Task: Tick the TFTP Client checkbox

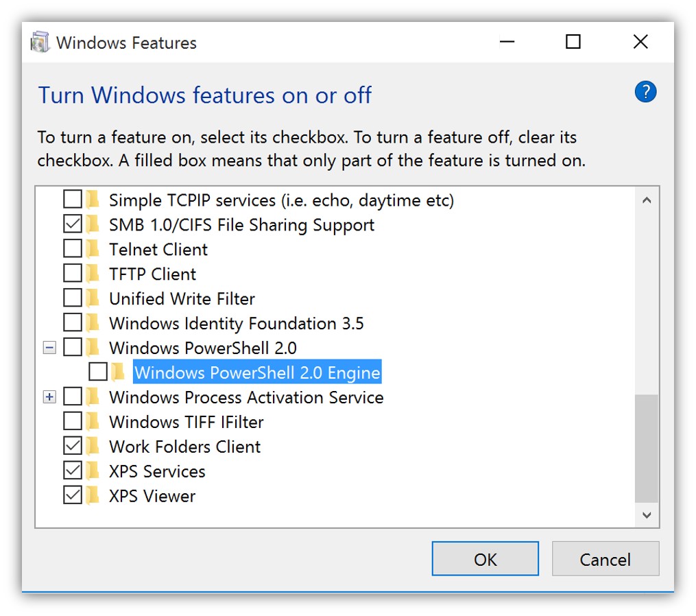Action: click(73, 273)
